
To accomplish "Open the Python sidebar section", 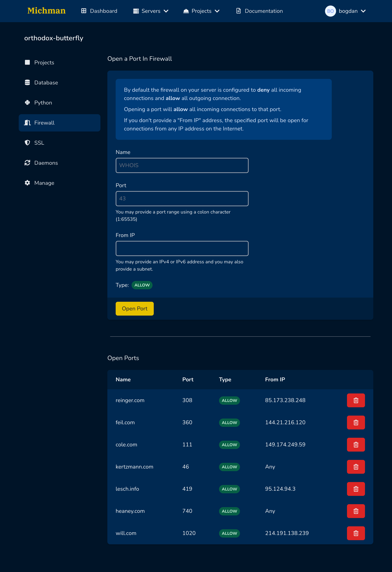I will click(x=43, y=103).
